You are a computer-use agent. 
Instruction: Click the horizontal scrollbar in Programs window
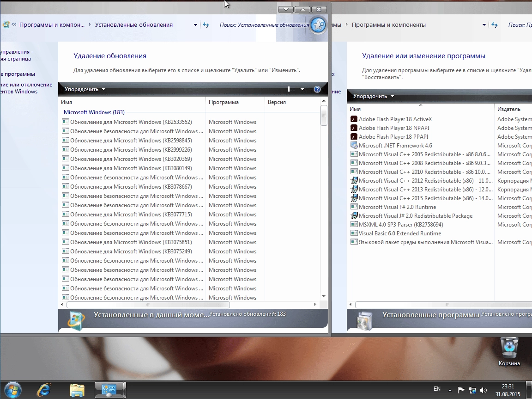point(443,305)
